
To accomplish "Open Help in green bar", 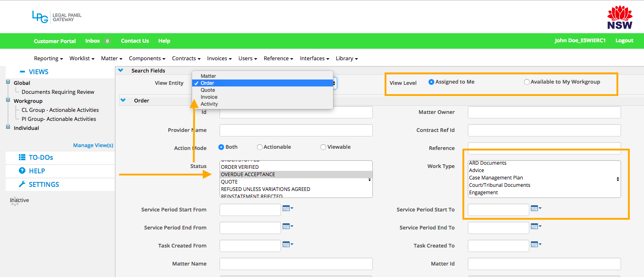I will point(164,41).
